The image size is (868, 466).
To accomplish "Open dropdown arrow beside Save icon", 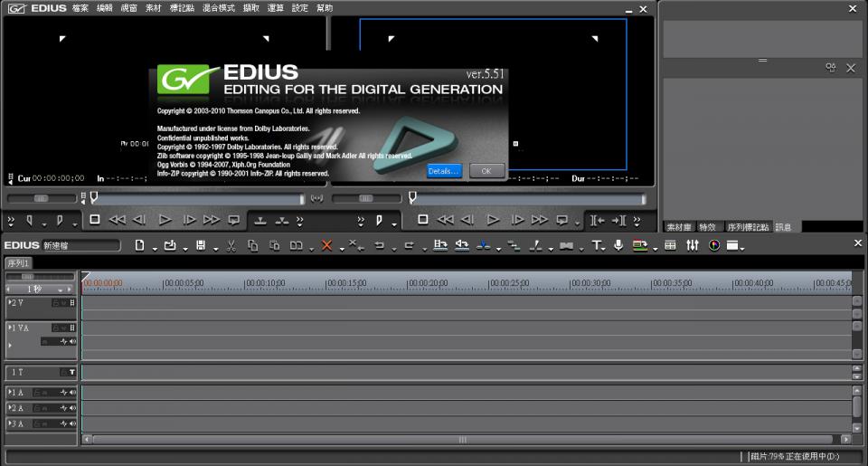I will (x=215, y=249).
